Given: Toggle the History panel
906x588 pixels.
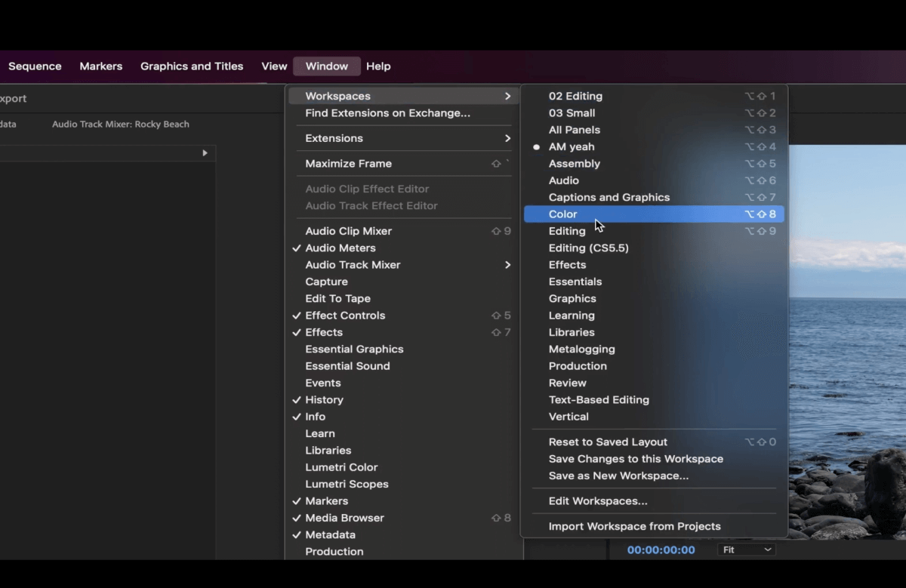Looking at the screenshot, I should coord(402,400).
